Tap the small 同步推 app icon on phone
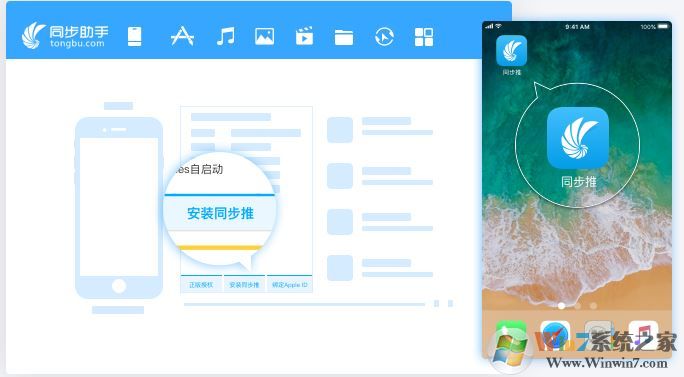684x377 pixels. [x=511, y=51]
